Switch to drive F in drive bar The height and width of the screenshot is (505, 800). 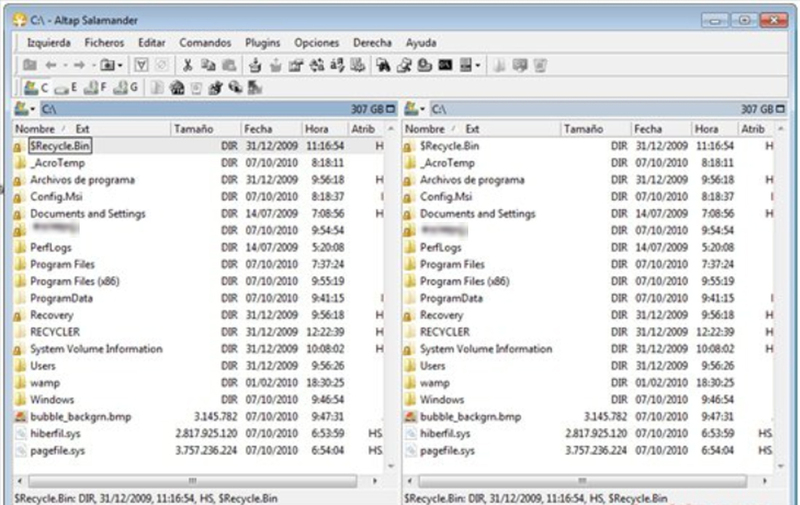coord(96,88)
